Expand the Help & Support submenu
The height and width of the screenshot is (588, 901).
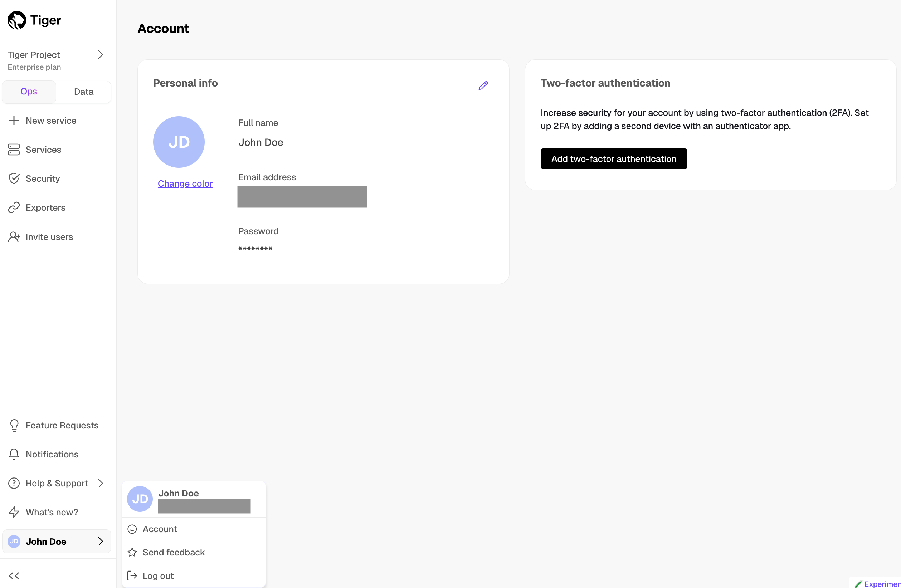click(x=57, y=483)
